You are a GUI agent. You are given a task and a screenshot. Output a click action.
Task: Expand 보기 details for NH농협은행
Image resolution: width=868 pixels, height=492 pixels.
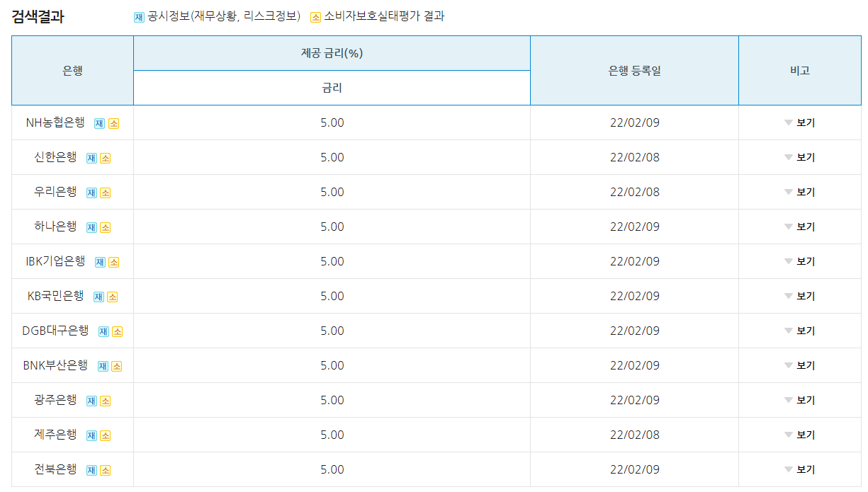(799, 122)
